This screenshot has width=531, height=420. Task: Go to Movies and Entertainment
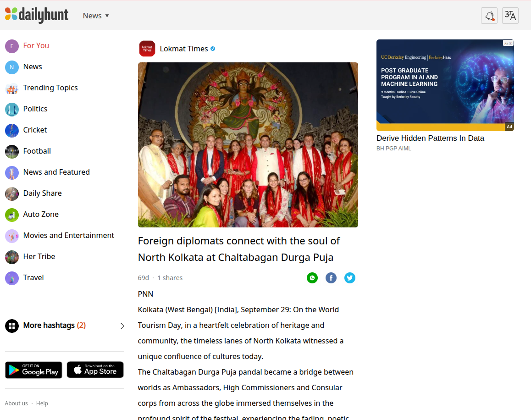coord(69,236)
